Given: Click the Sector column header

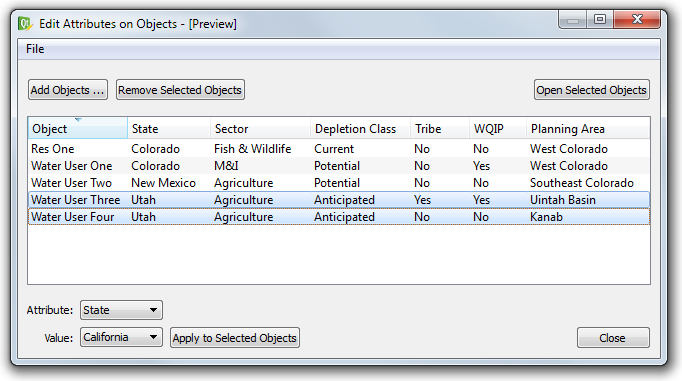Looking at the screenshot, I should pyautogui.click(x=260, y=128).
